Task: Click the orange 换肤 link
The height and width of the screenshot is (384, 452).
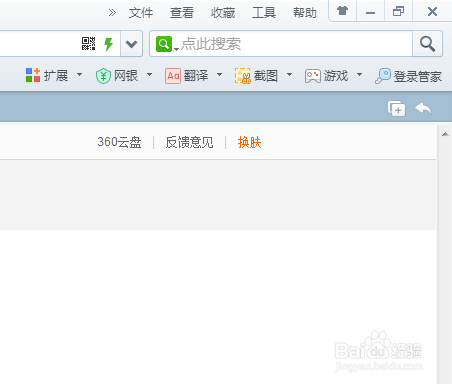Action: (x=250, y=142)
